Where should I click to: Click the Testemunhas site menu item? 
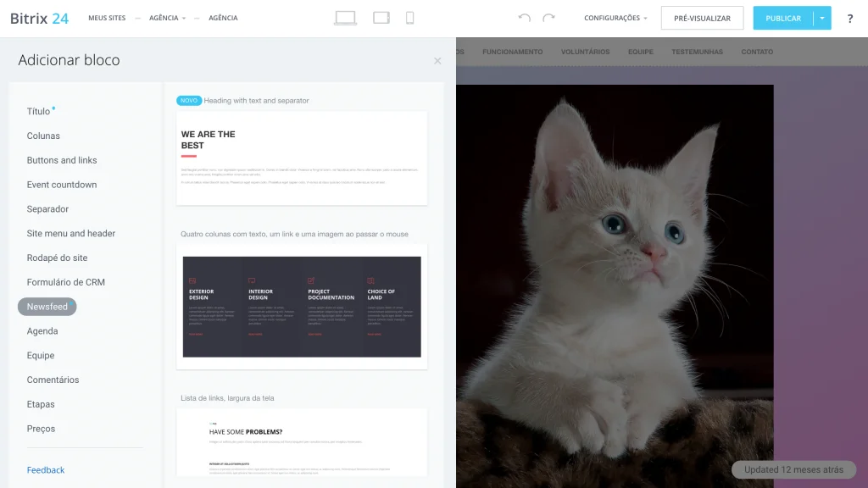tap(697, 52)
